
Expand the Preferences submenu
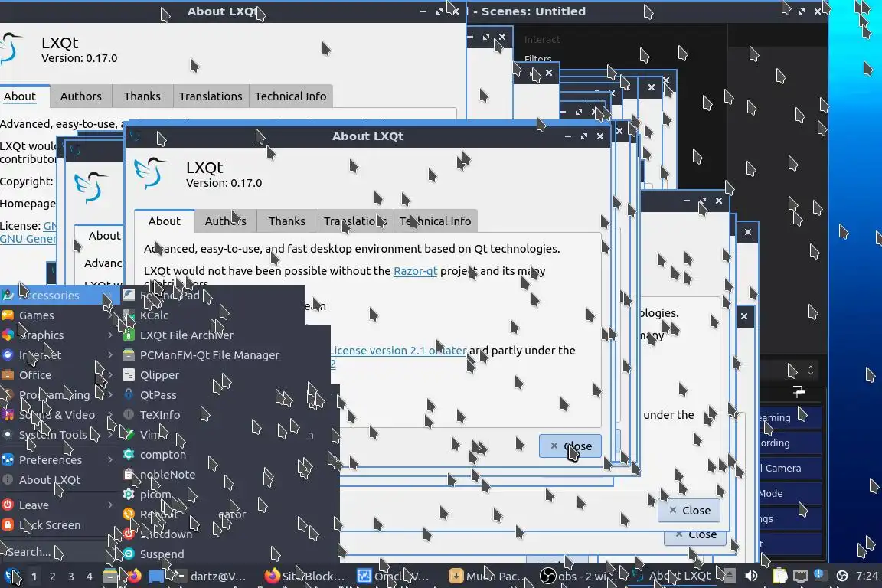58,459
